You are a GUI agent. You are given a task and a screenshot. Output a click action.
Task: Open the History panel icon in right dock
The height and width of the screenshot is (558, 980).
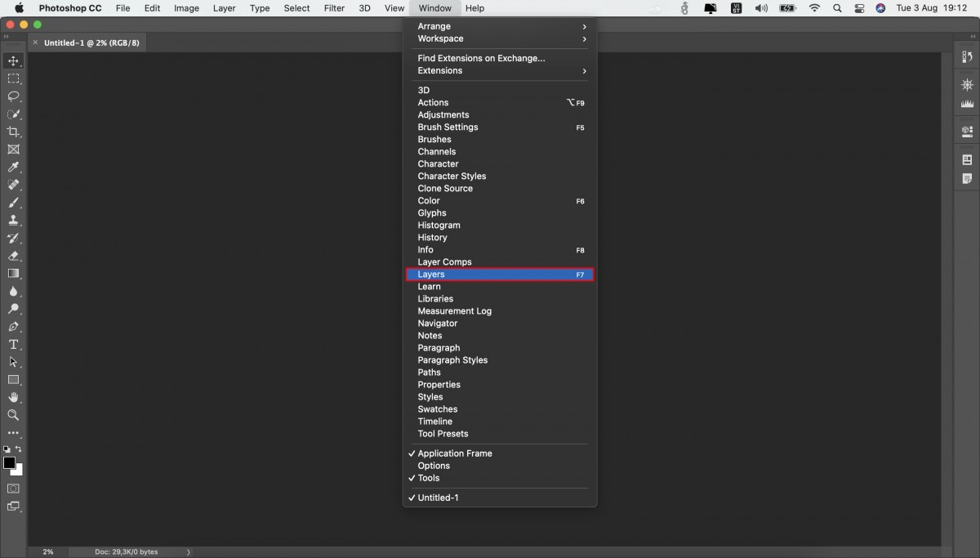click(967, 57)
